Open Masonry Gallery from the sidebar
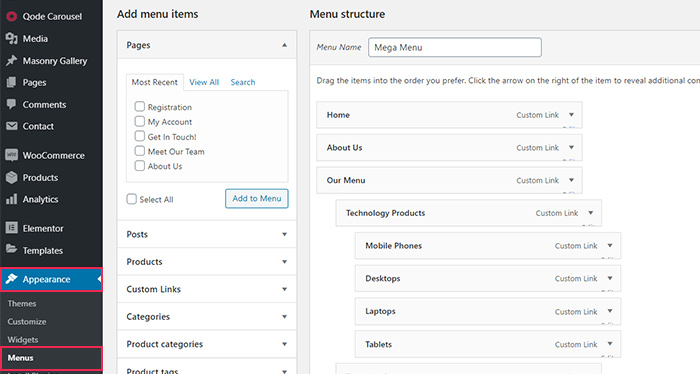700x374 pixels. click(x=55, y=61)
